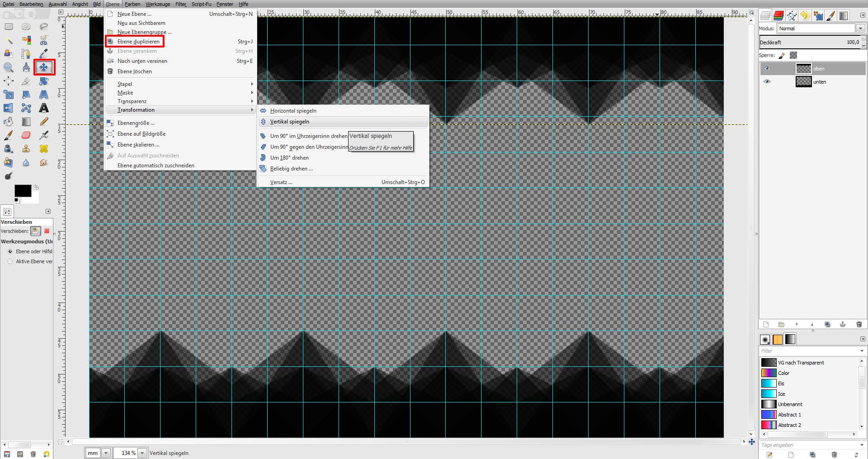Choose the Pencil tool

tap(44, 122)
